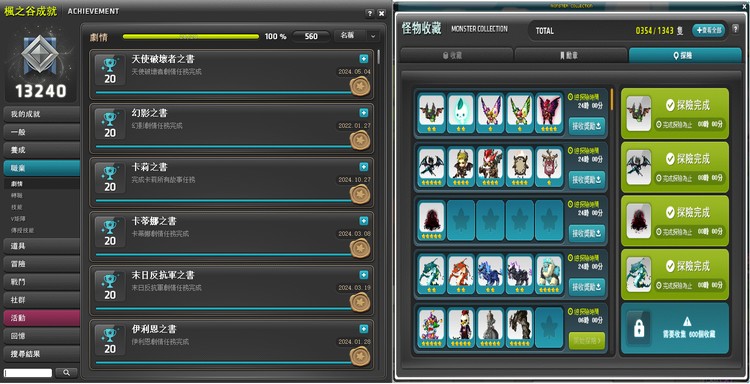Select the white ghost monster card
Image resolution: width=750 pixels, height=384 pixels.
pos(461,113)
